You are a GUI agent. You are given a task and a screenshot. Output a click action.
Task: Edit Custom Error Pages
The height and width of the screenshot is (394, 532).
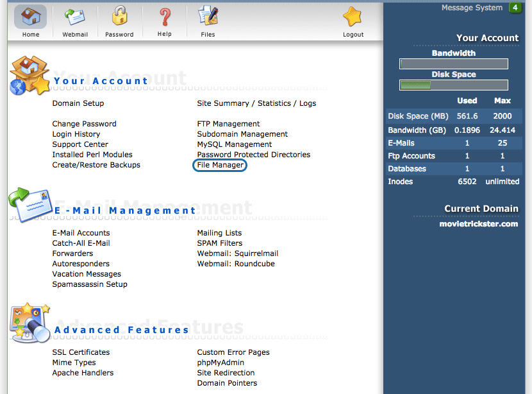click(233, 352)
